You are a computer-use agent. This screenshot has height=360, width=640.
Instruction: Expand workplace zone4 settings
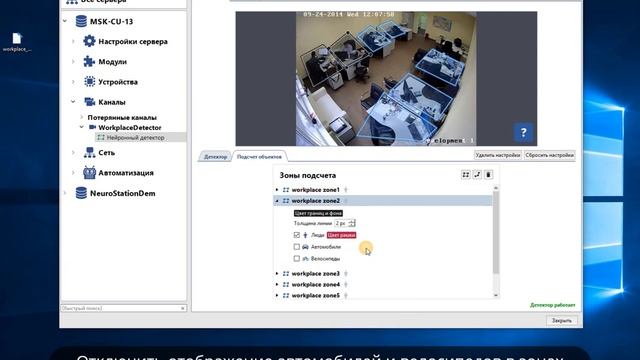[x=277, y=284]
